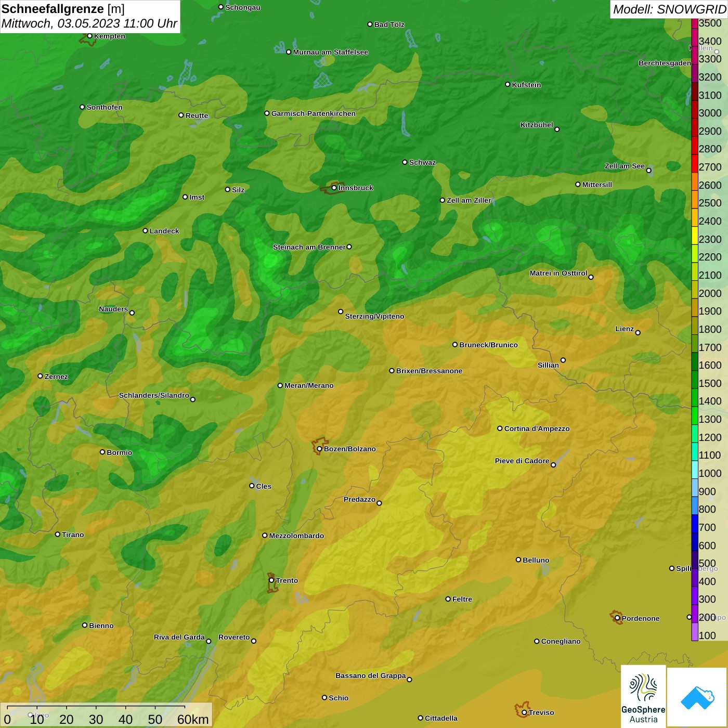Click the Bad Tölz label
The height and width of the screenshot is (728, 728).
click(389, 24)
